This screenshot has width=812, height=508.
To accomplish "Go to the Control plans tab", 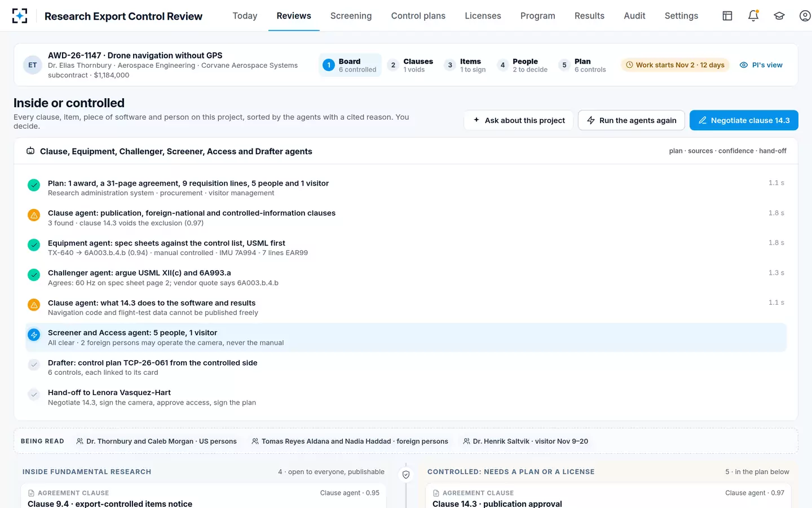I will coord(418,16).
